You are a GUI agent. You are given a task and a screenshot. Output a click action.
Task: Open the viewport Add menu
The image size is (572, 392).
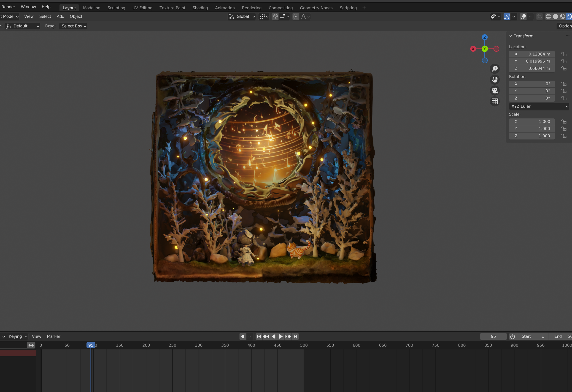[x=60, y=16]
